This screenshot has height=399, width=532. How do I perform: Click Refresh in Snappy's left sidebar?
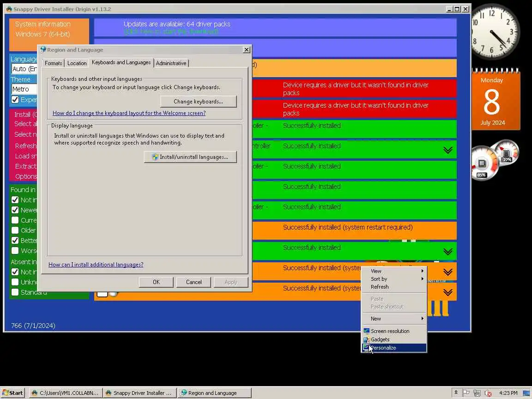(26, 146)
